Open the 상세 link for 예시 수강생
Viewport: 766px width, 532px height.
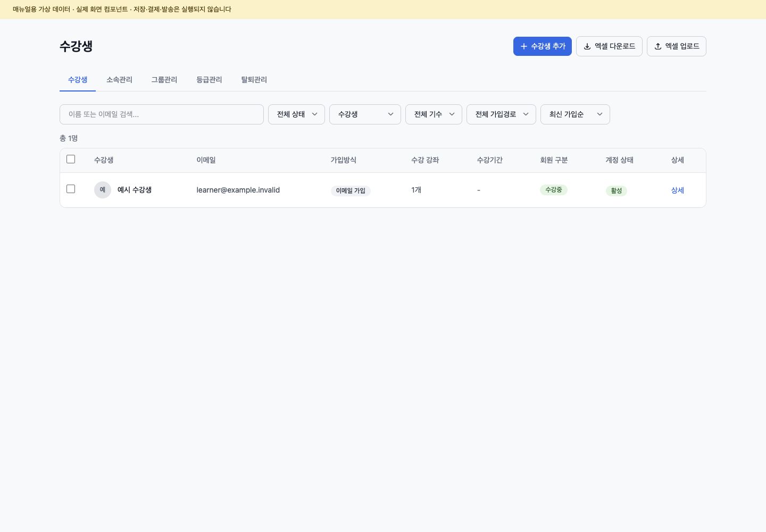pos(678,190)
